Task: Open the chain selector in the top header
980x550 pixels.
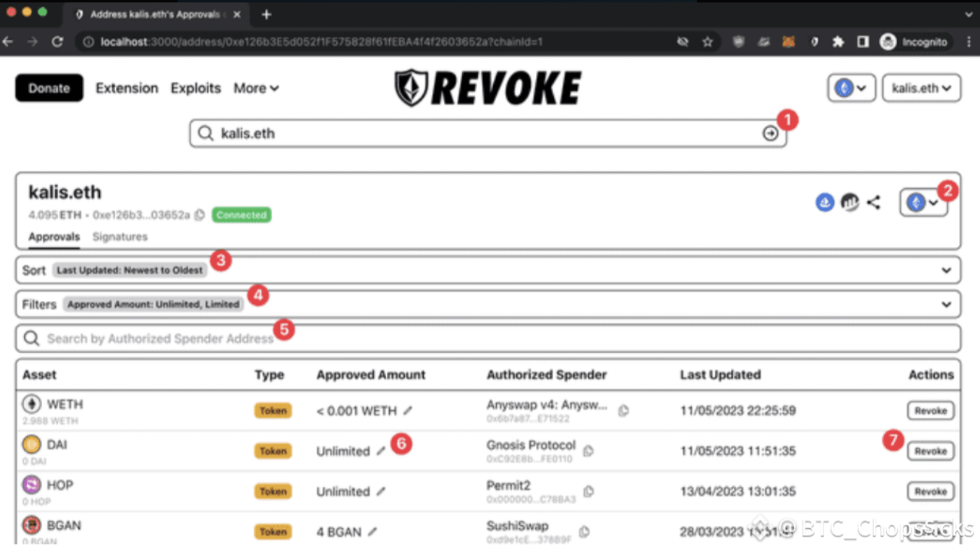Action: coord(851,88)
